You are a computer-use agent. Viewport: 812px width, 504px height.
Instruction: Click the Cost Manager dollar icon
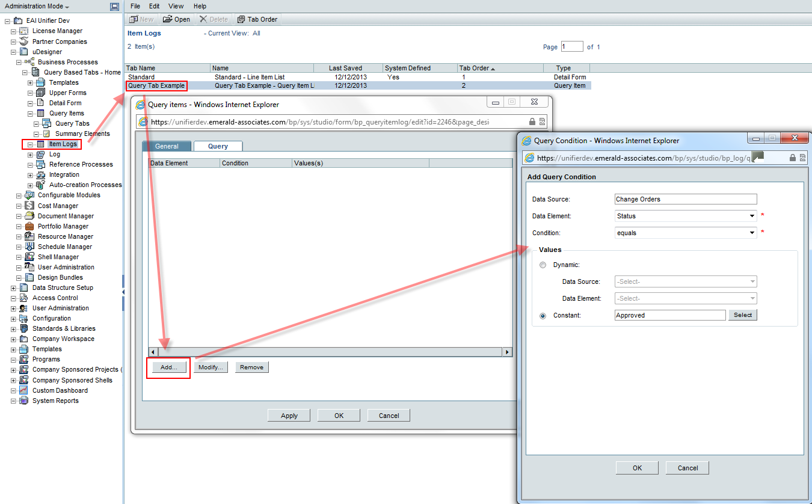tap(29, 206)
